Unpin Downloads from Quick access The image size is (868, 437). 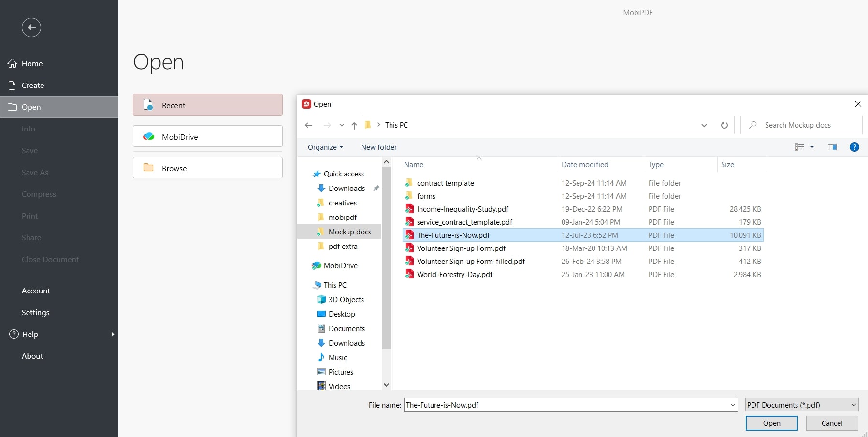[x=376, y=189]
